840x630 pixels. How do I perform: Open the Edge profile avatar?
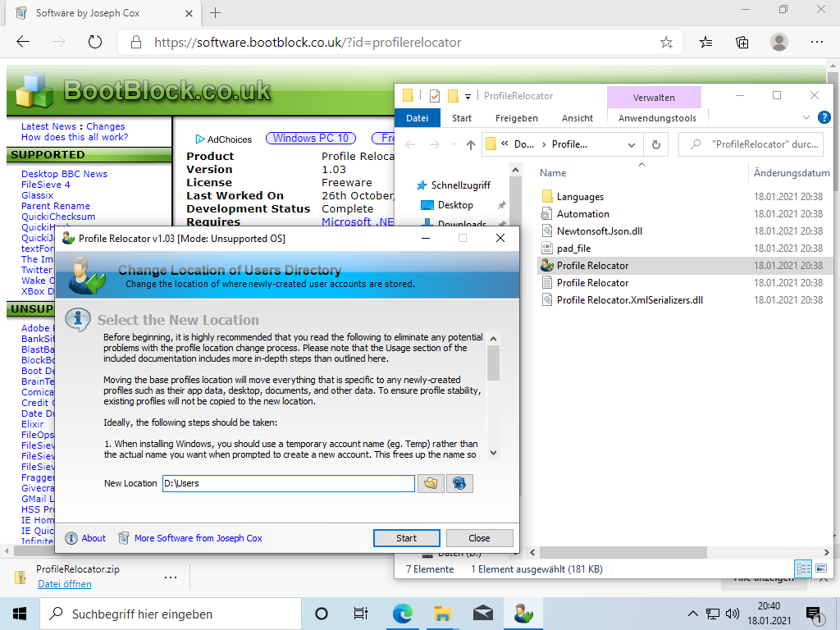tap(779, 42)
